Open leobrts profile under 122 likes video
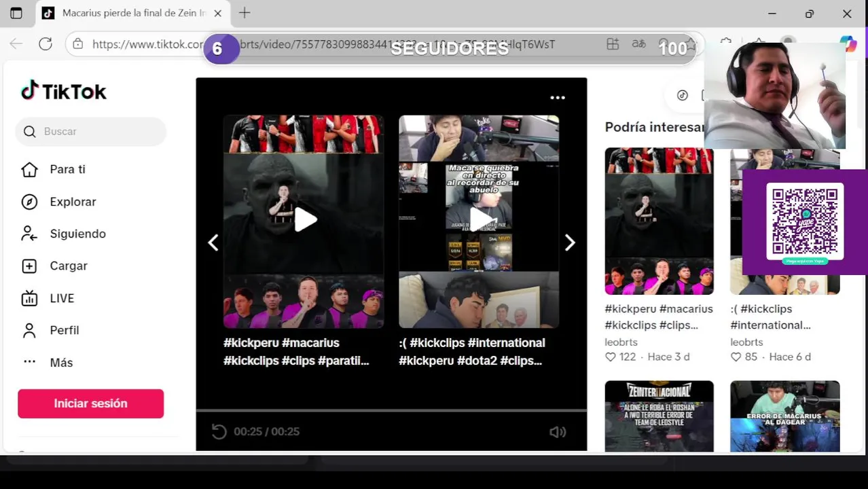 click(x=621, y=342)
